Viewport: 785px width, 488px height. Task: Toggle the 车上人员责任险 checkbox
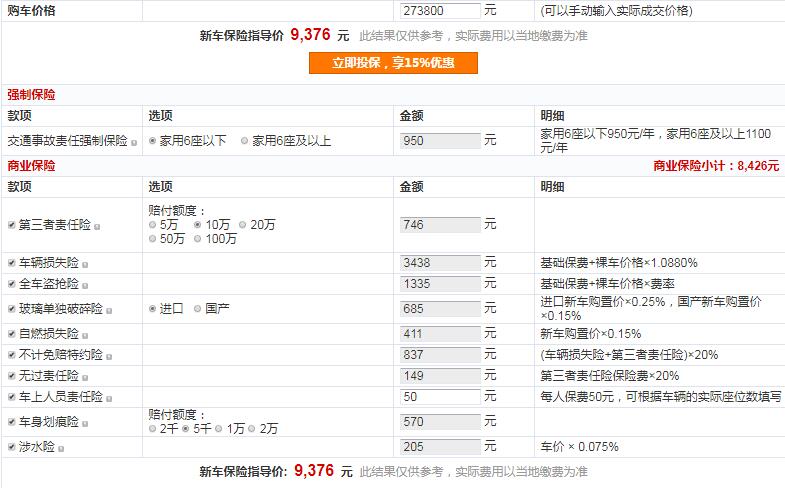(12, 397)
